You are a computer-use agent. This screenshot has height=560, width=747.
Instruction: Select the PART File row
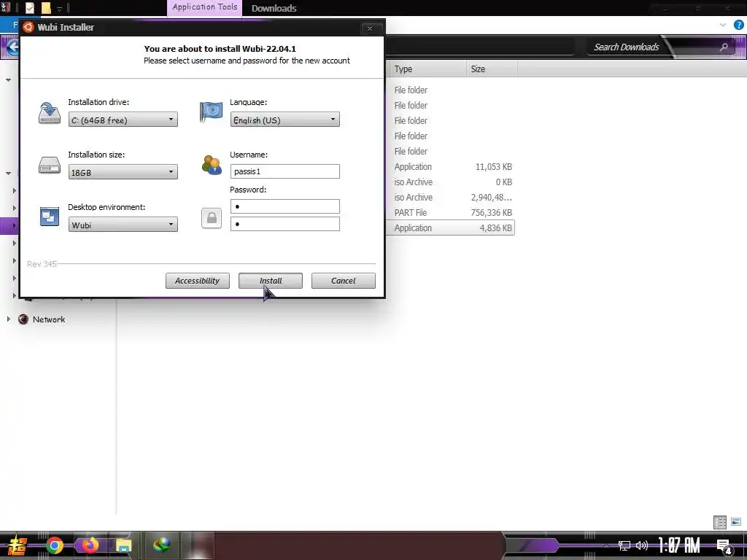point(452,212)
